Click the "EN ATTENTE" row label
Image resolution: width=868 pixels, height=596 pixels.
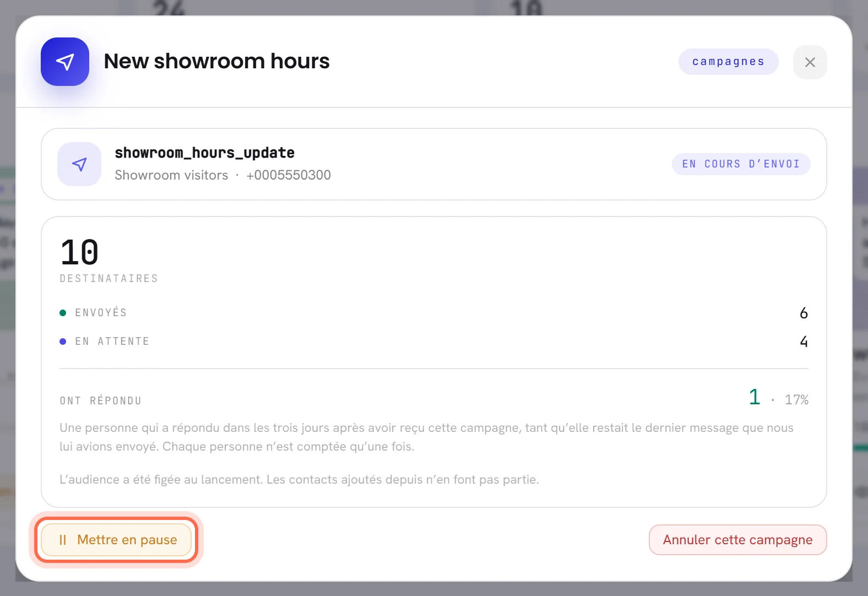112,342
